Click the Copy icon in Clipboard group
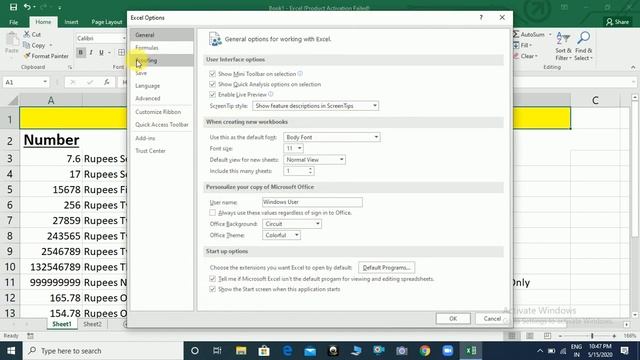This screenshot has height=360, width=640. [x=27, y=45]
